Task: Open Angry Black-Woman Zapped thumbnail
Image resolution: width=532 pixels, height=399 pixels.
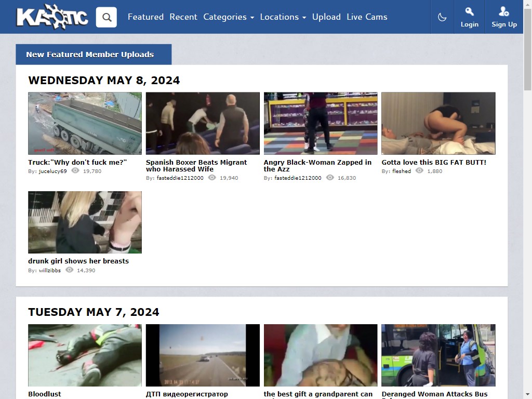Action: (321, 123)
